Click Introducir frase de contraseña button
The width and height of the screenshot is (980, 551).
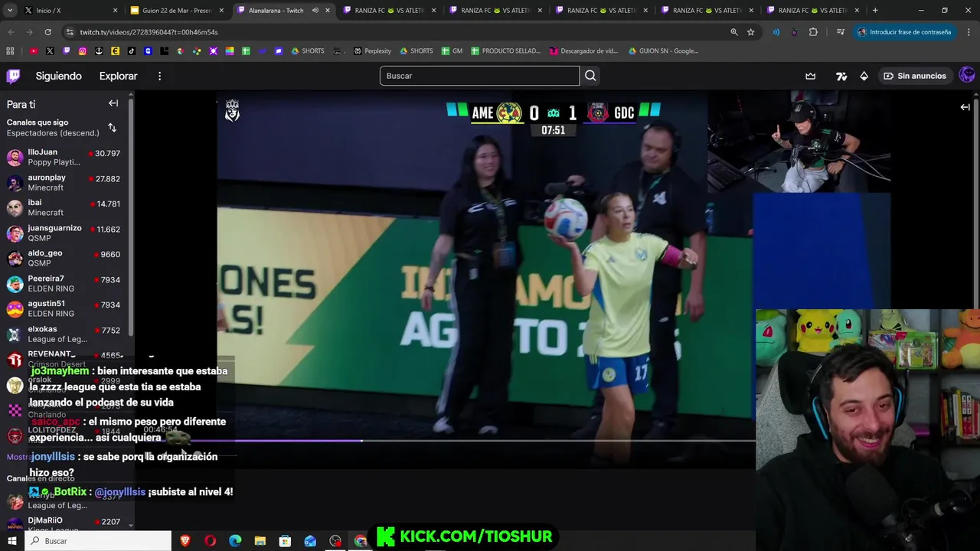[x=904, y=32]
